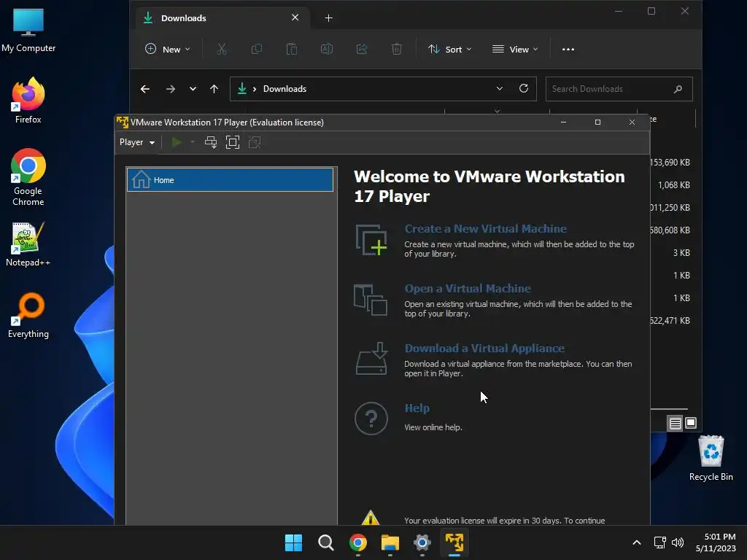Enter full screen mode icon in VMware

tap(233, 142)
